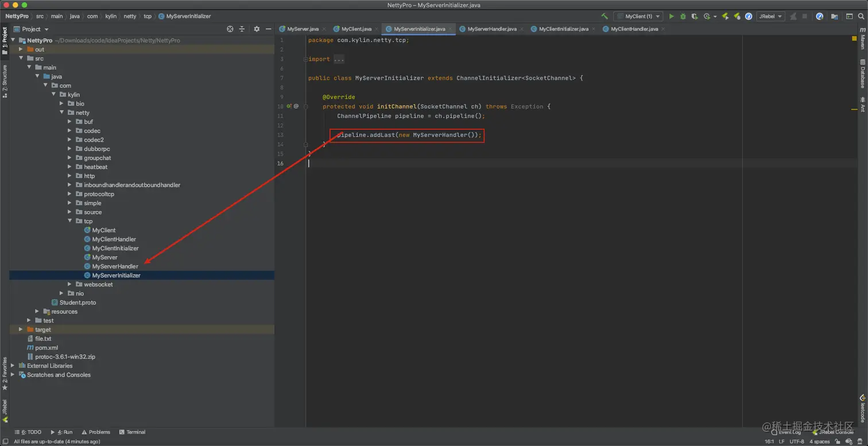Screen dimensions: 868x446
Task: Locate opened file with the crosshair icon
Action: 230,29
